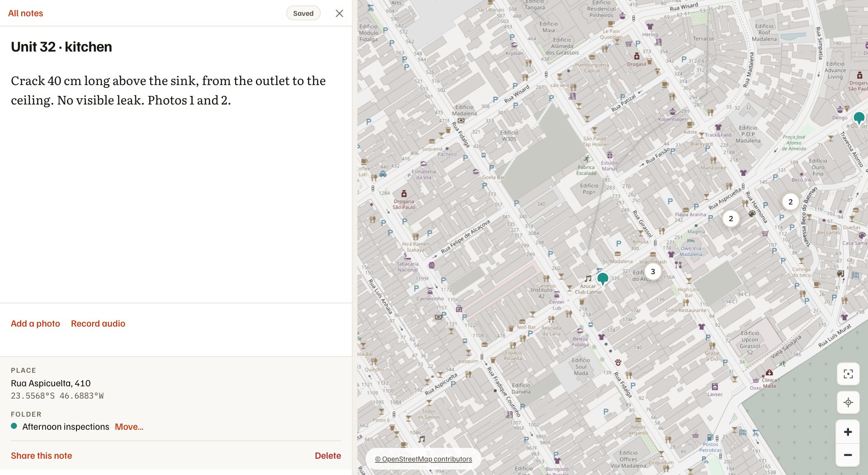This screenshot has height=475, width=868.
Task: Select the address Rua Aspicuelta, 410
Action: 51,383
